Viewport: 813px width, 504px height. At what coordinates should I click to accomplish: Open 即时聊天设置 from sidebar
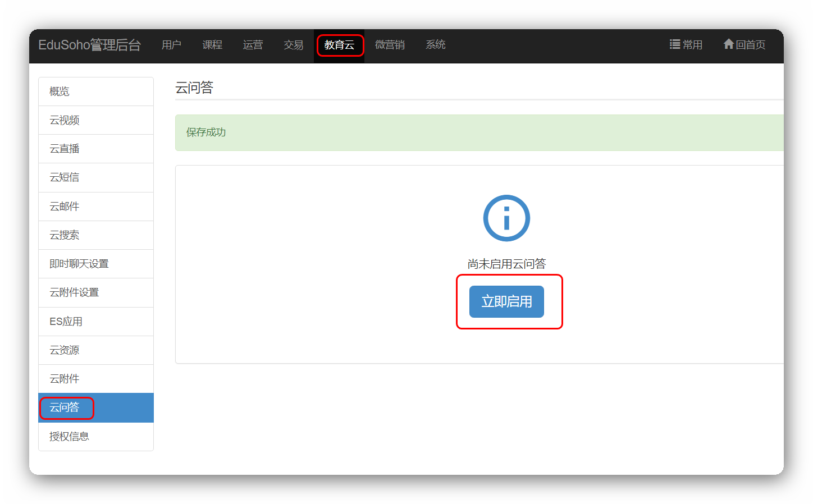[x=96, y=264]
